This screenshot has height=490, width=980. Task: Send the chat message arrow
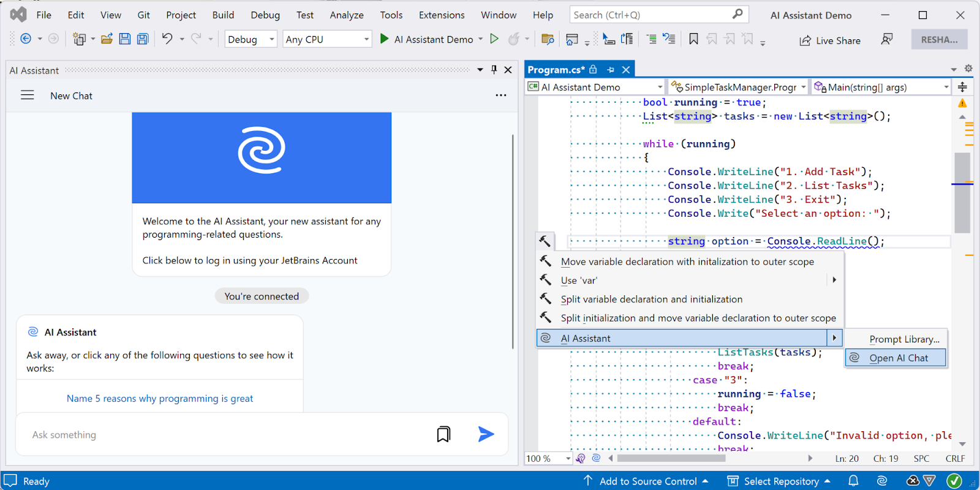tap(486, 434)
